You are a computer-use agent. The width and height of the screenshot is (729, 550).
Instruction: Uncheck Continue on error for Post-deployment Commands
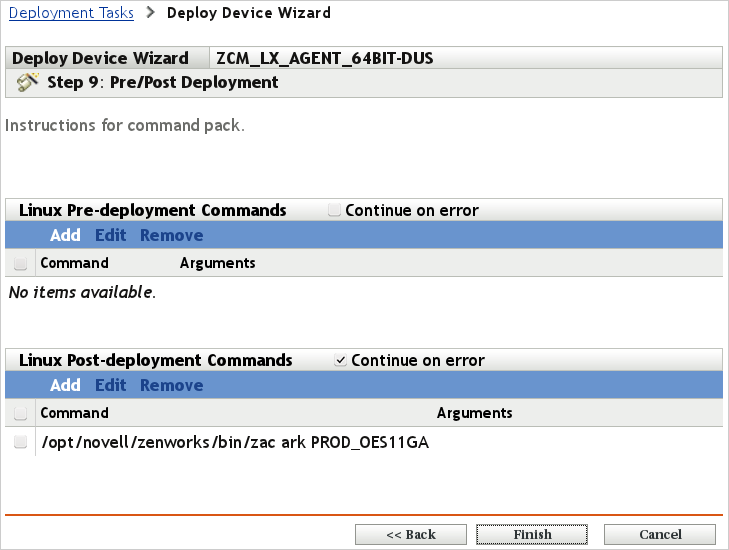(341, 361)
